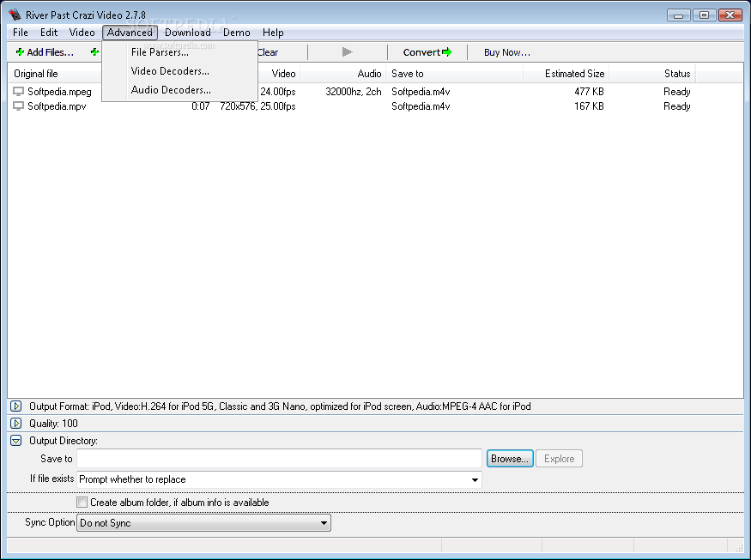This screenshot has width=751, height=560.
Task: Collapse the Output Directory section
Action: pos(15,440)
